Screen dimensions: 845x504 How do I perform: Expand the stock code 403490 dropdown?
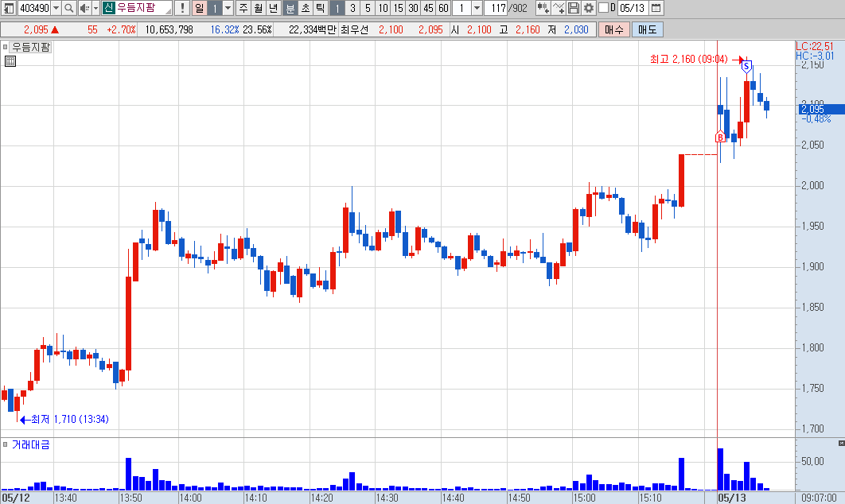tap(56, 8)
